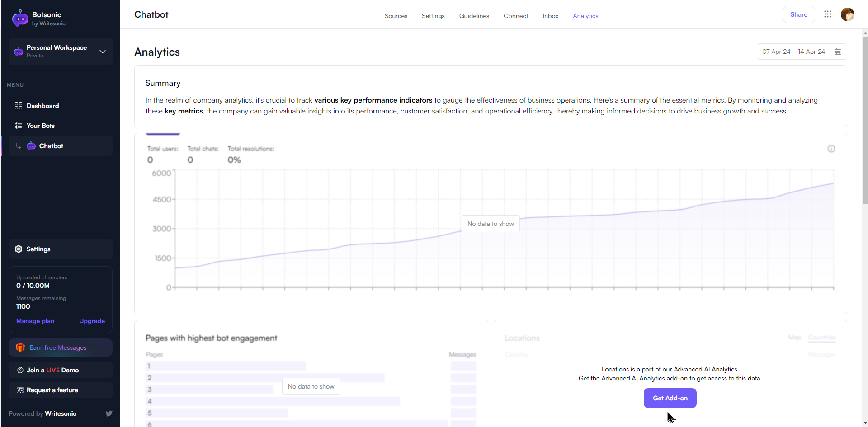This screenshot has height=427, width=868.
Task: Select the Your Bots sidebar icon
Action: tap(19, 126)
